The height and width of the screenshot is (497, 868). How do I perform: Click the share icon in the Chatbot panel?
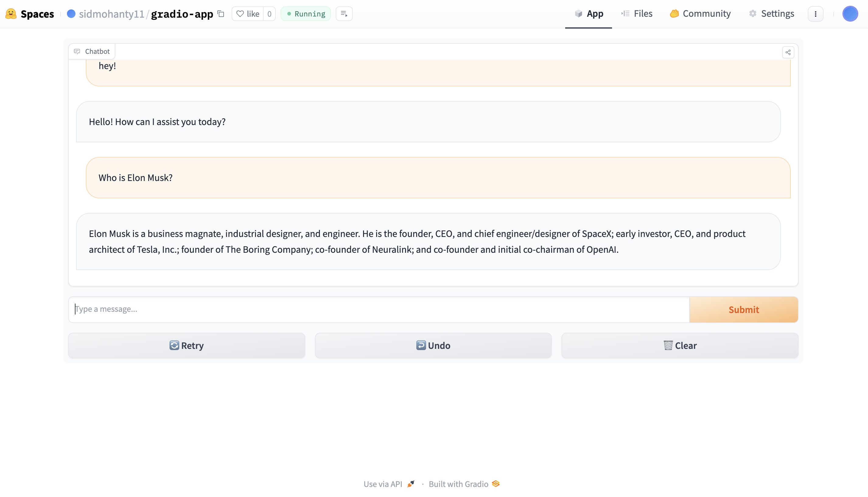(788, 52)
